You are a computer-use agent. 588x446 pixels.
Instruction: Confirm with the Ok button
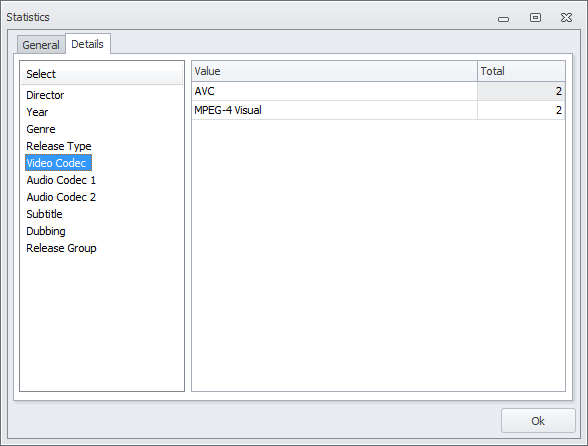tap(538, 421)
